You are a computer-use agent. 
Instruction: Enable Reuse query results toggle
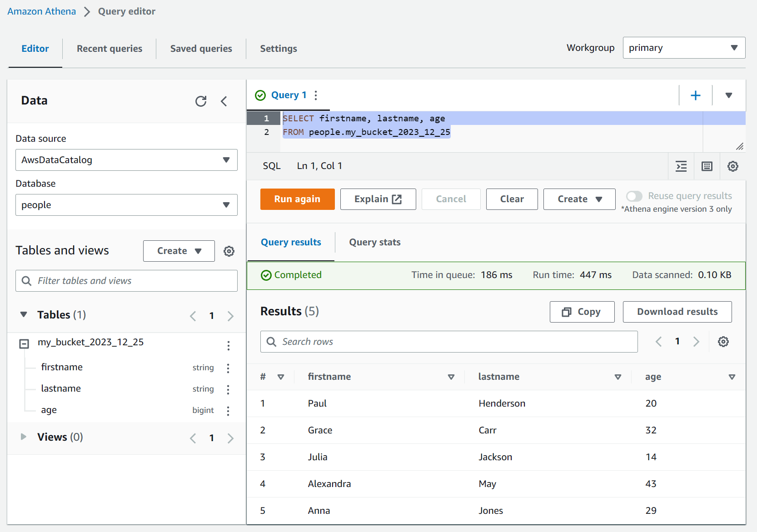point(634,196)
